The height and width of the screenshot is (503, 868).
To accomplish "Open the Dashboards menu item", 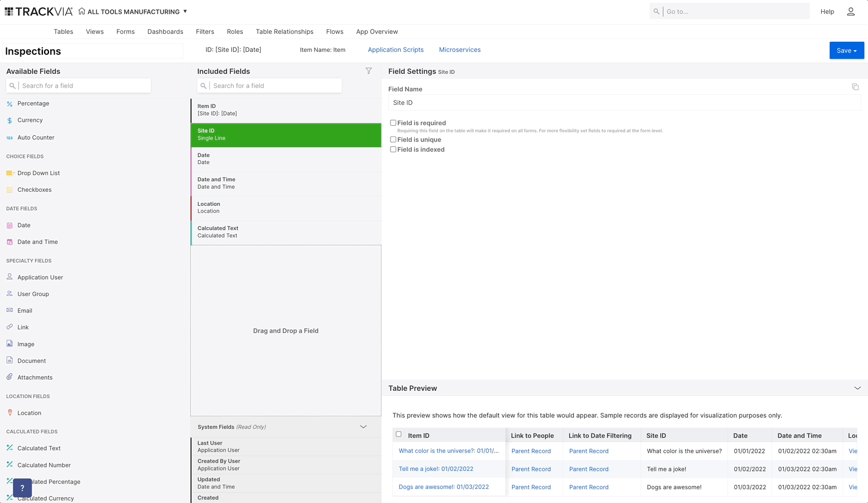I will click(165, 32).
